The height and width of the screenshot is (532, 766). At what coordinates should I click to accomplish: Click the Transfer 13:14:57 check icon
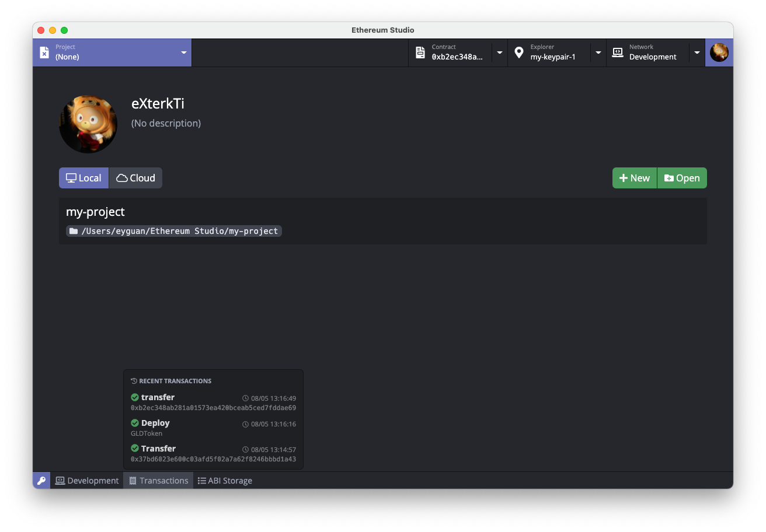135,449
